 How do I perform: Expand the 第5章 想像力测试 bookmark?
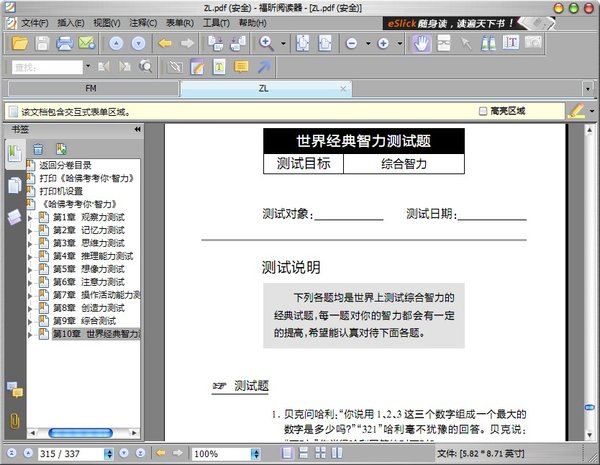point(30,270)
